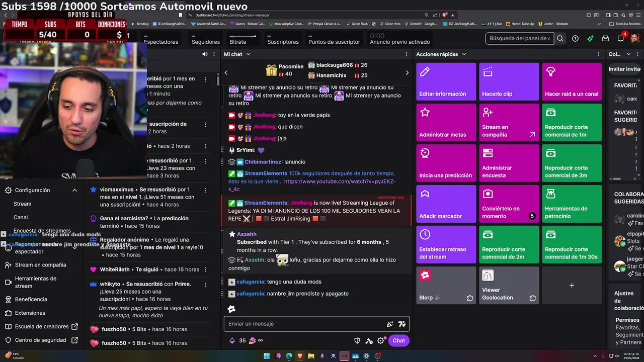Open the inbox notifications icon
Viewport: 644px width, 362px height.
(x=605, y=38)
